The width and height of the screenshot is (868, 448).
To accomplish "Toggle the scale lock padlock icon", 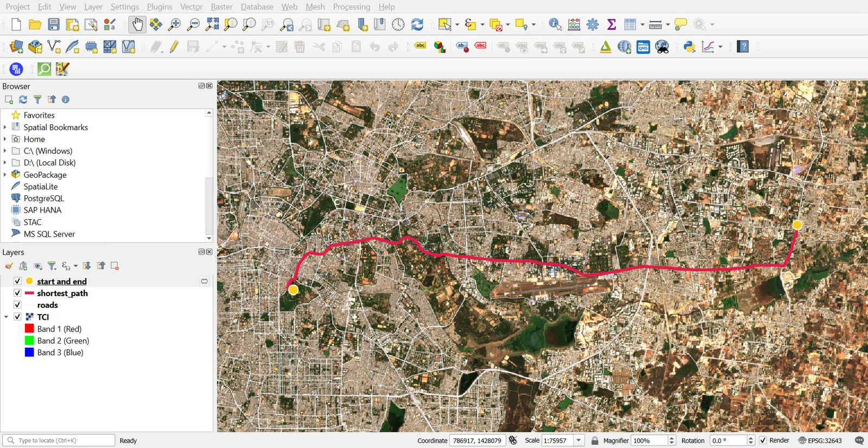I will [x=595, y=440].
